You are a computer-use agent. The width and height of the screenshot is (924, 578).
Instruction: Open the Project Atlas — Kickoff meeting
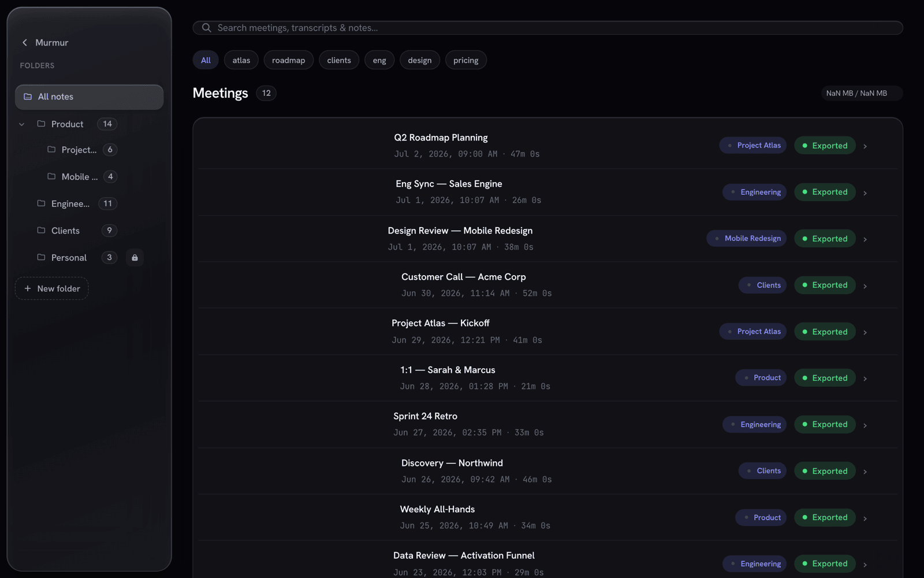[x=441, y=323]
